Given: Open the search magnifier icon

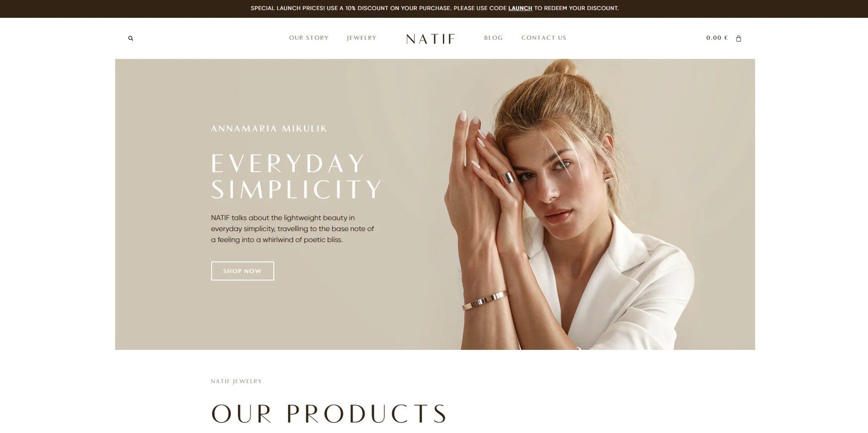Looking at the screenshot, I should (x=131, y=38).
